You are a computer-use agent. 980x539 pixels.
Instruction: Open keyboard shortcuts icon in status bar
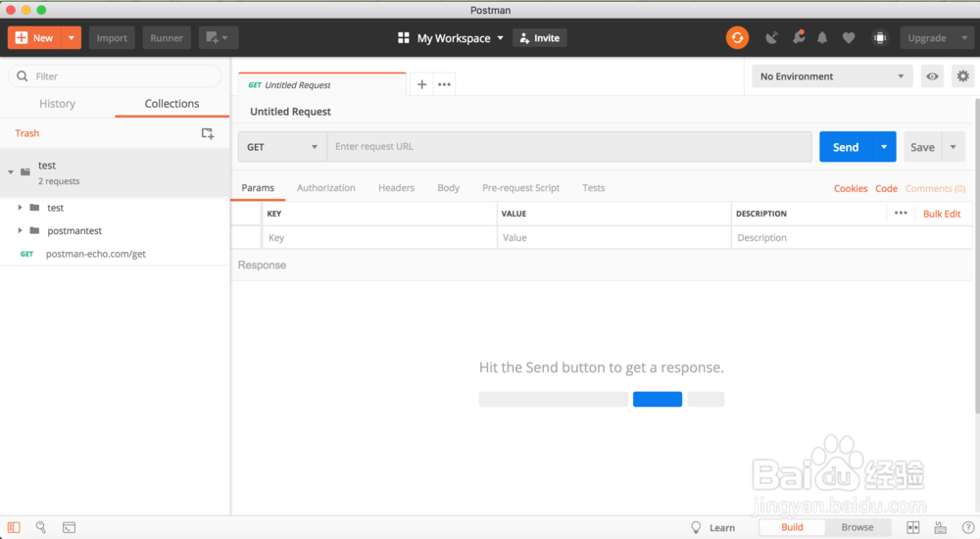point(940,527)
